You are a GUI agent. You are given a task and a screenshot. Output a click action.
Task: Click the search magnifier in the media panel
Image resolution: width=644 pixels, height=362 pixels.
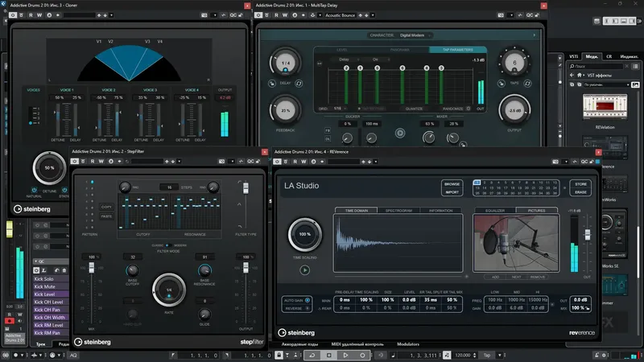click(x=572, y=66)
